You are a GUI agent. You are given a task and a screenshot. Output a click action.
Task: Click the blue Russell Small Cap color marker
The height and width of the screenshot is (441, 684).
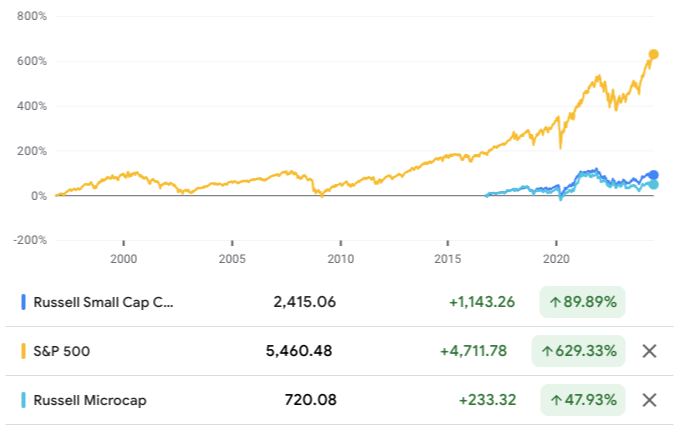tap(23, 302)
